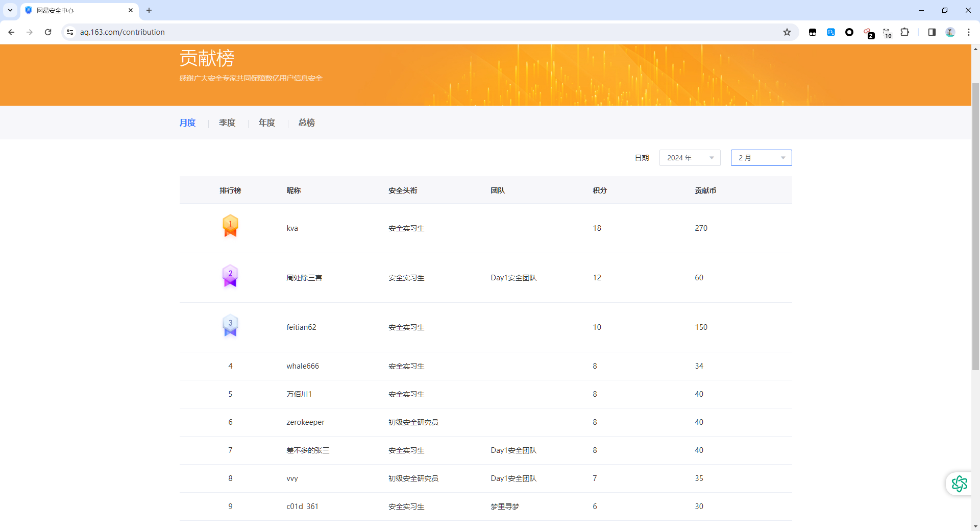The image size is (980, 531).
Task: Click contribution coin value 270
Action: click(x=701, y=228)
